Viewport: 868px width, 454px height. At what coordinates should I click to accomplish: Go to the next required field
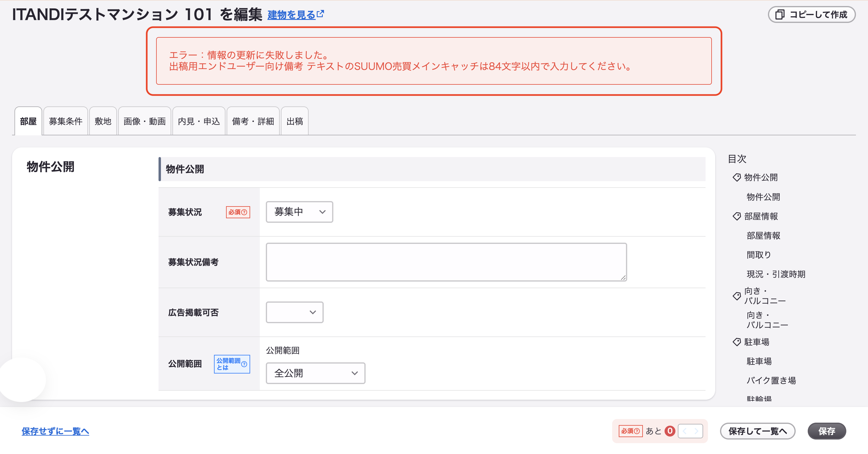(x=697, y=431)
